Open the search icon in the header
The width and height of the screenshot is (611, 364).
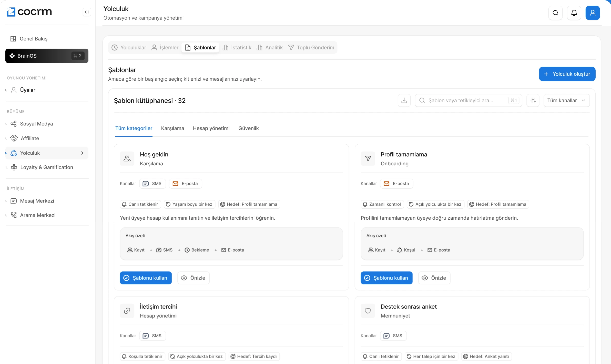pyautogui.click(x=555, y=13)
